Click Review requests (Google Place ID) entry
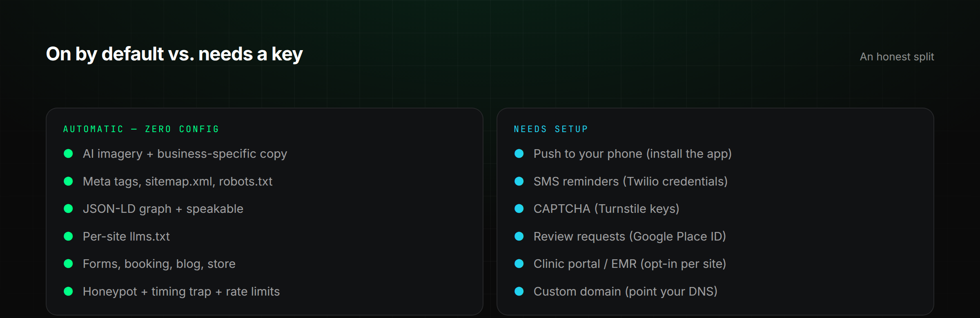 pyautogui.click(x=630, y=236)
